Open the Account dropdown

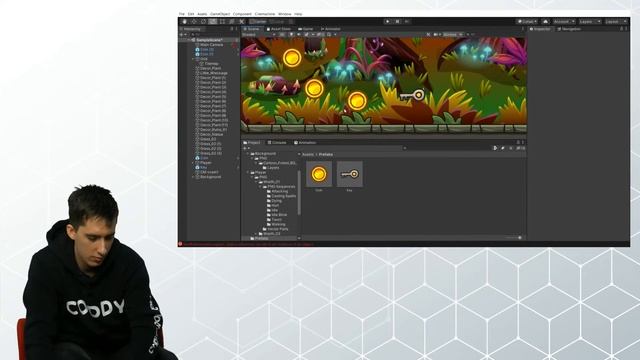564,22
